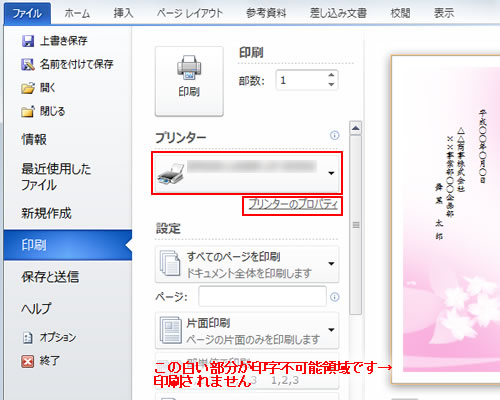Switch to the 差し込み文書 tab
The image size is (500, 400).
(338, 13)
